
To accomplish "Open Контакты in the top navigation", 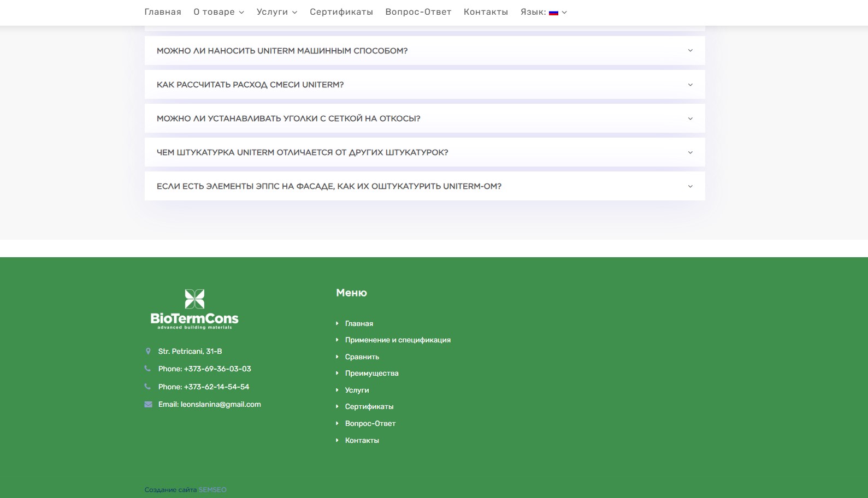I will [486, 12].
